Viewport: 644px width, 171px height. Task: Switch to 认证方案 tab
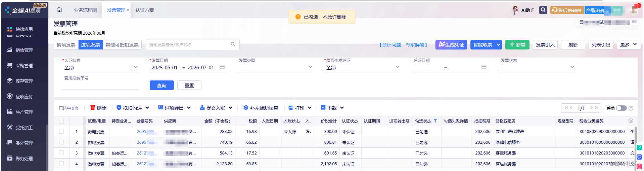coord(145,10)
